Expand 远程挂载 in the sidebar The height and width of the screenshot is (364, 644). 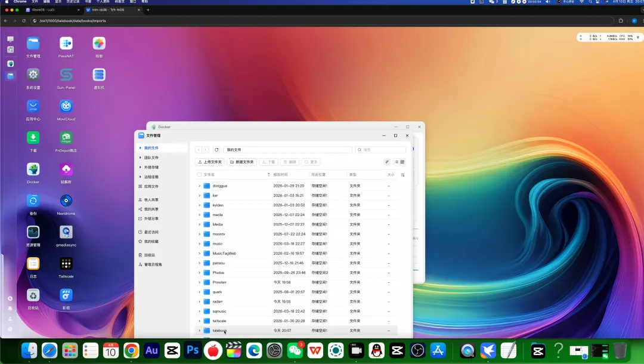(x=140, y=177)
